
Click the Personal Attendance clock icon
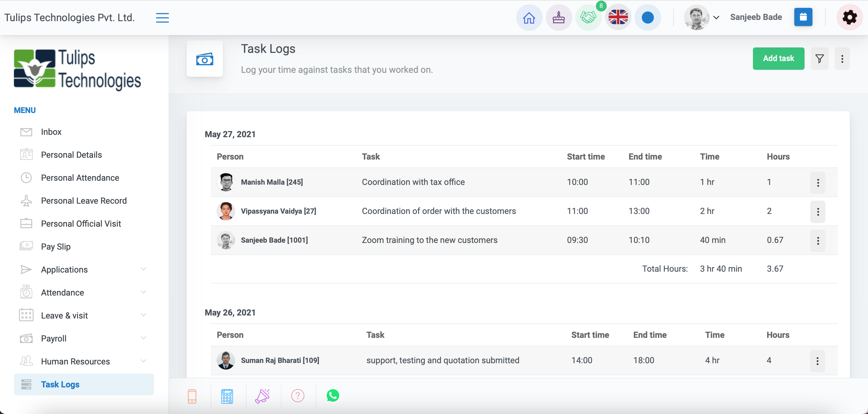26,178
